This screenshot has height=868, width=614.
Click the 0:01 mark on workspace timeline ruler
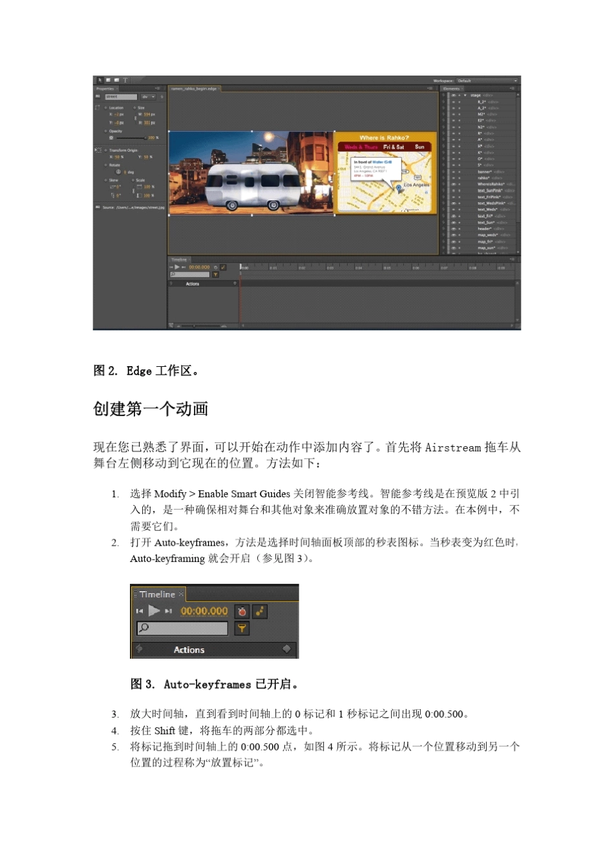273,267
